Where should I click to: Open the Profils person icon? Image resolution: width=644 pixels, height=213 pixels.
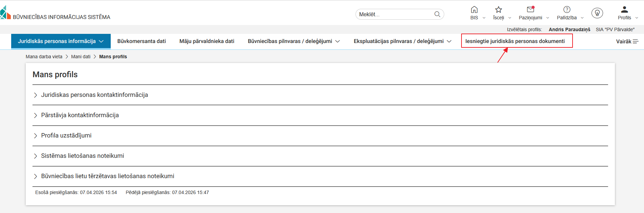[x=624, y=10]
